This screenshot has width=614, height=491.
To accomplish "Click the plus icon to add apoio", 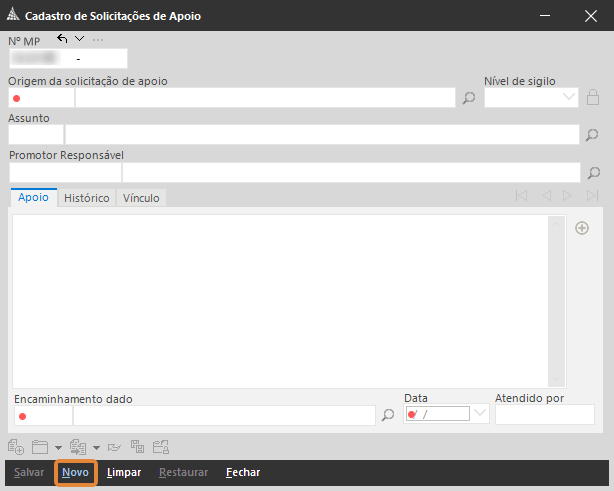I will [x=582, y=228].
